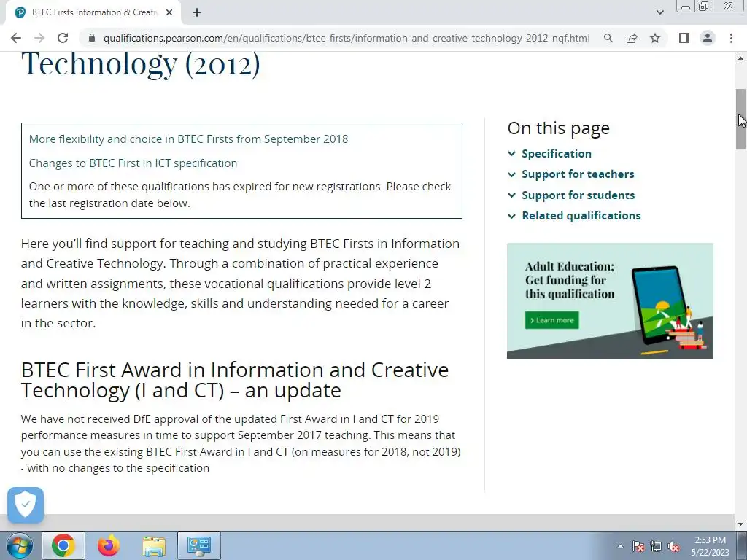Open the Chrome profile avatar
This screenshot has width=747, height=560.
pyautogui.click(x=708, y=38)
